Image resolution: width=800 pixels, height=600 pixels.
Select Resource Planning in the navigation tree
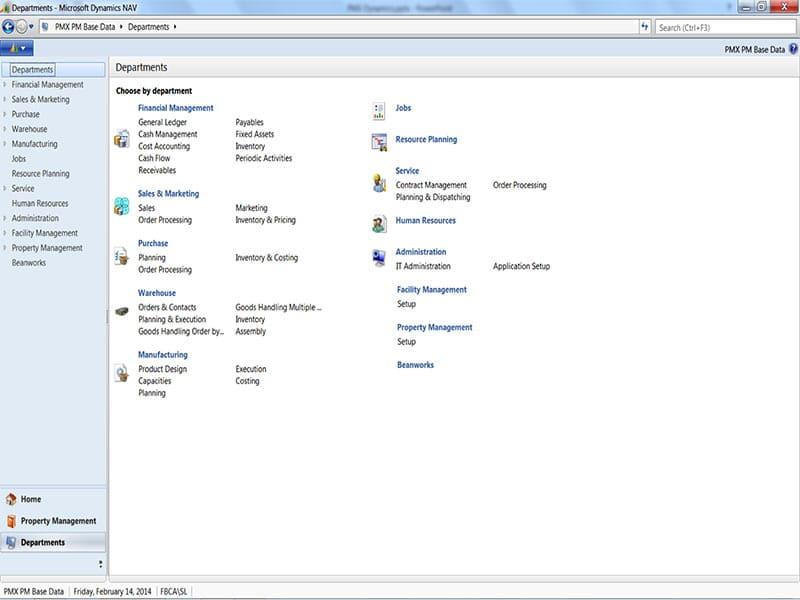pyautogui.click(x=40, y=173)
